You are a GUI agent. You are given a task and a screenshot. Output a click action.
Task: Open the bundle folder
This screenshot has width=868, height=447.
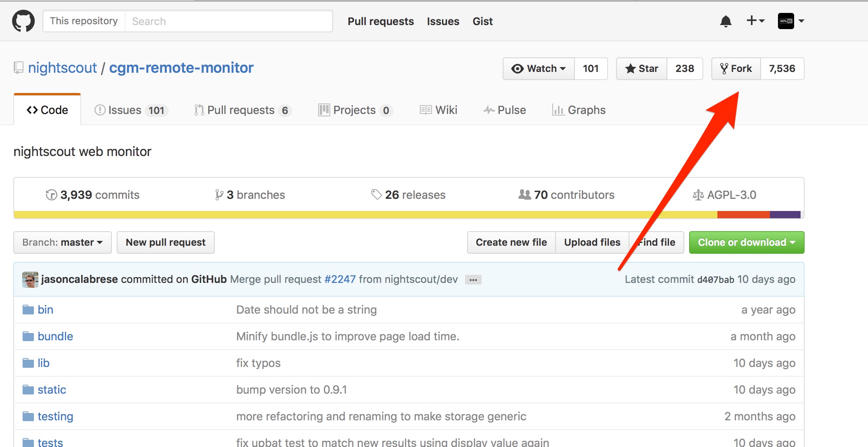click(55, 336)
